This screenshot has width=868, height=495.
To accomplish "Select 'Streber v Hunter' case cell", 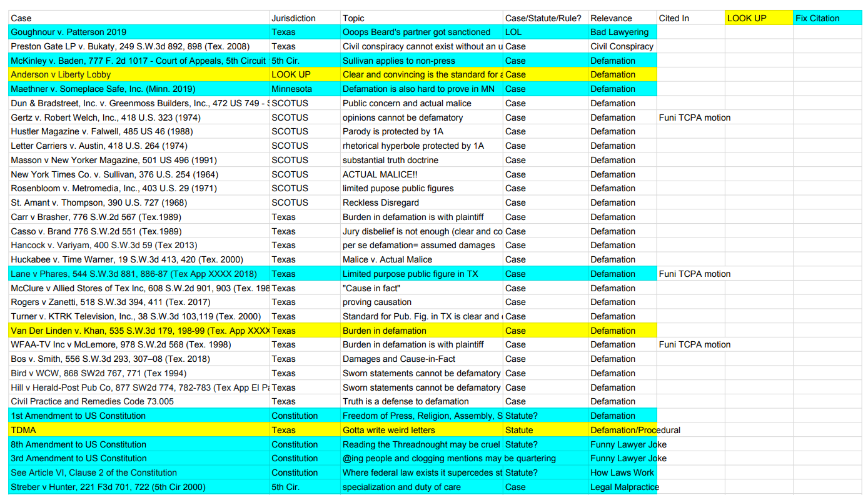I will click(139, 487).
